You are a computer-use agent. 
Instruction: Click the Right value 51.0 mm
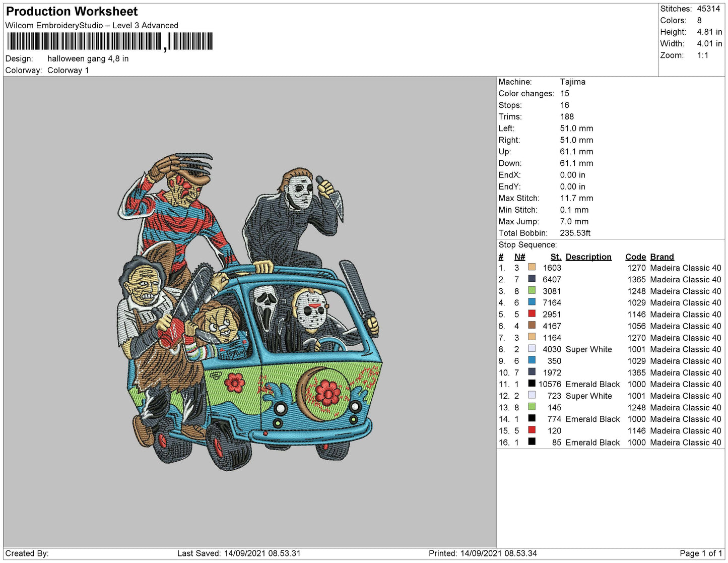click(577, 140)
